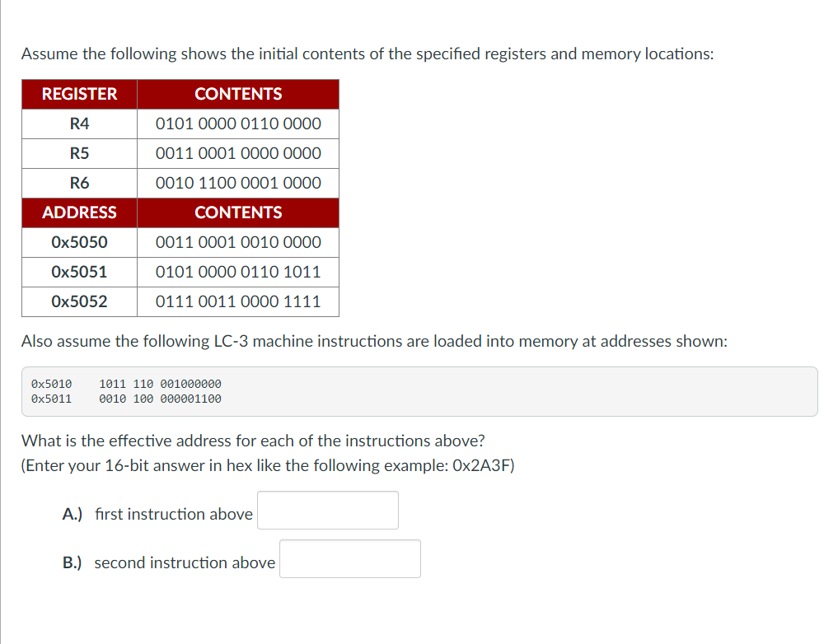The width and height of the screenshot is (838, 644).
Task: Click the answer field for first instruction
Action: pos(327,510)
